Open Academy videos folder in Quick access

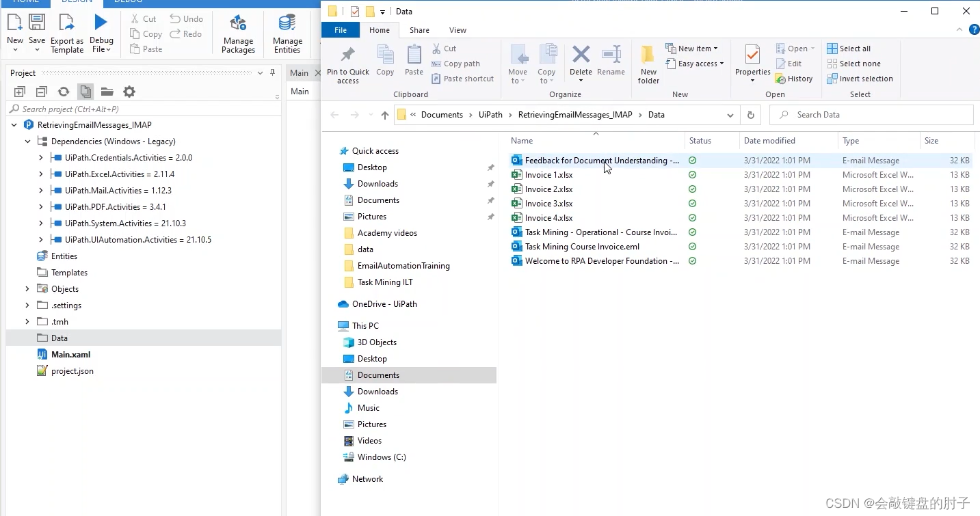(387, 233)
